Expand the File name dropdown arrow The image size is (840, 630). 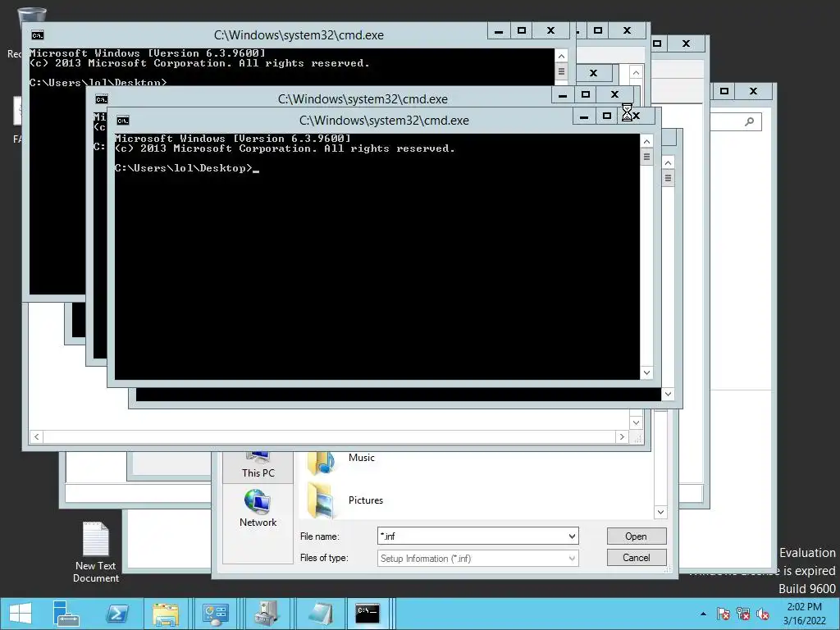tap(572, 536)
